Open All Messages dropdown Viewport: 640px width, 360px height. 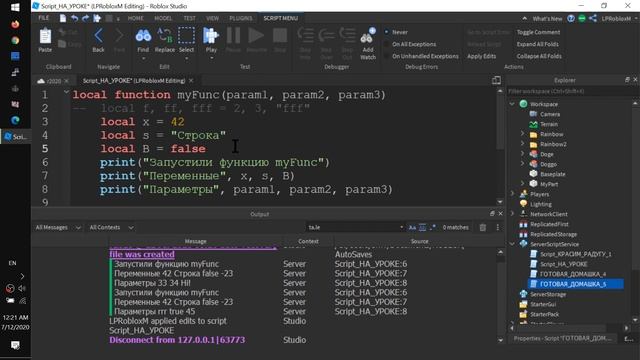pos(58,227)
